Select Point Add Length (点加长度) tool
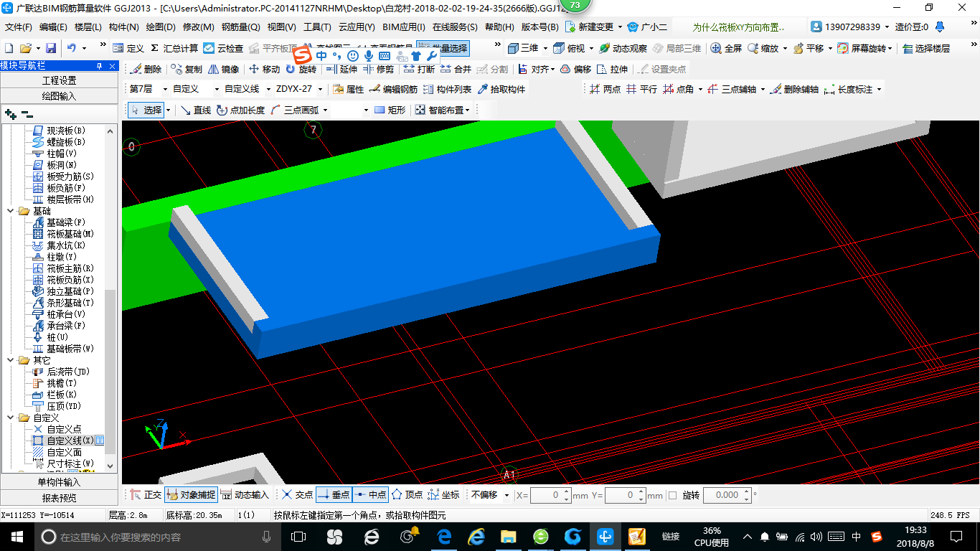 pos(240,110)
